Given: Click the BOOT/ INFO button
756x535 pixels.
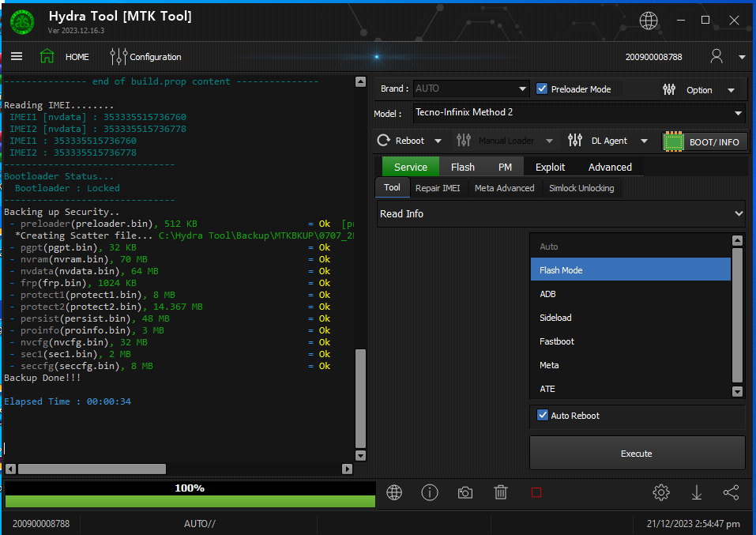Looking at the screenshot, I should (705, 141).
